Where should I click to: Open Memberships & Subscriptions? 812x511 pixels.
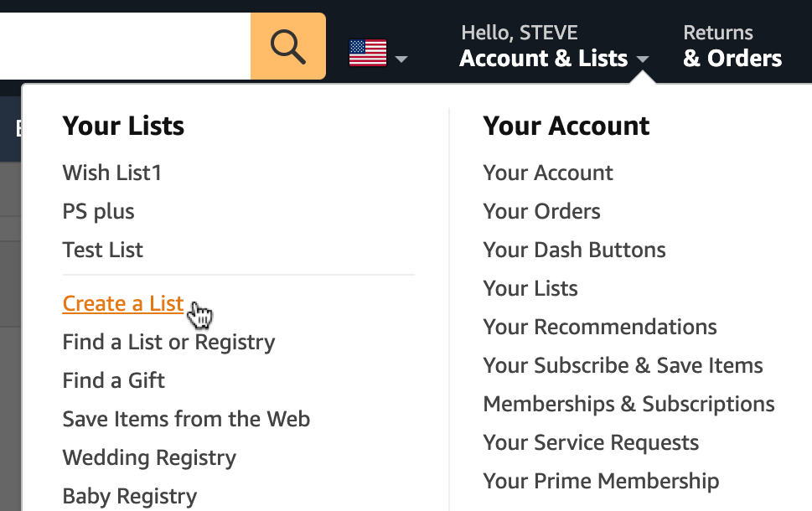tap(628, 404)
